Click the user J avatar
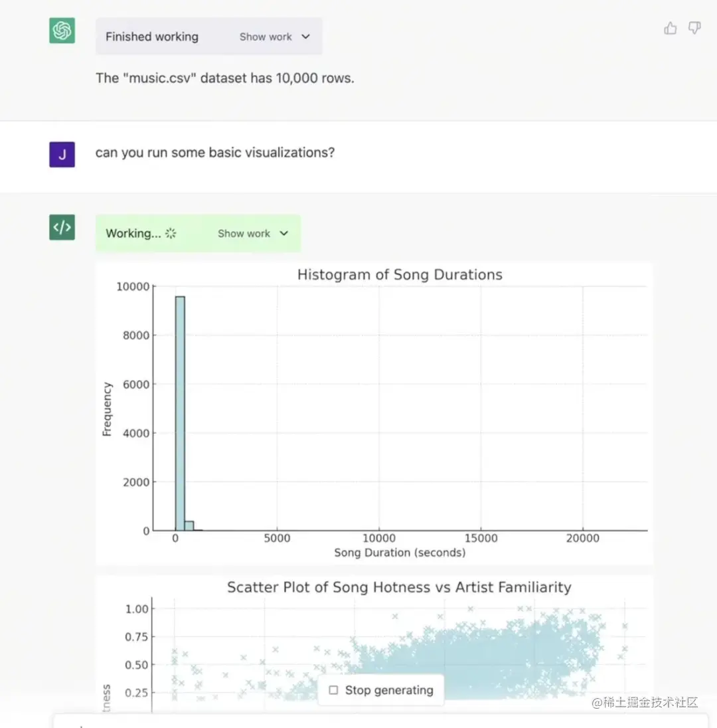 (x=62, y=154)
